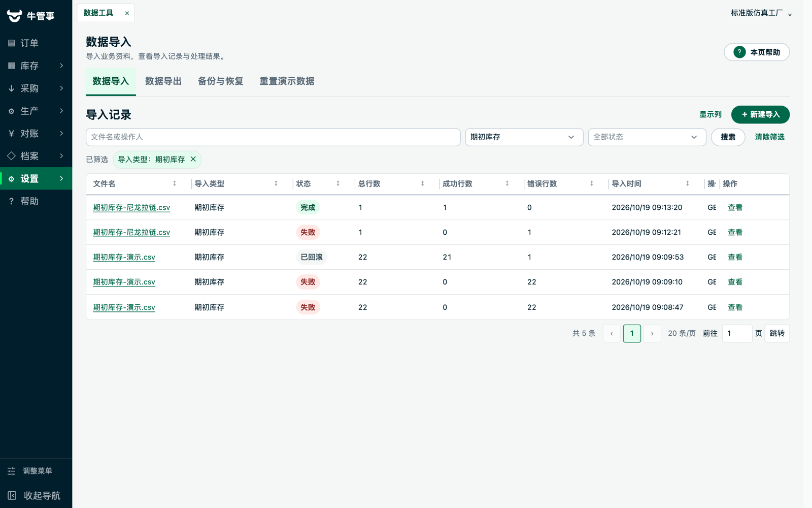Image resolution: width=812 pixels, height=508 pixels.
Task: Sort by 错误行数 column arrows
Action: [x=592, y=184]
